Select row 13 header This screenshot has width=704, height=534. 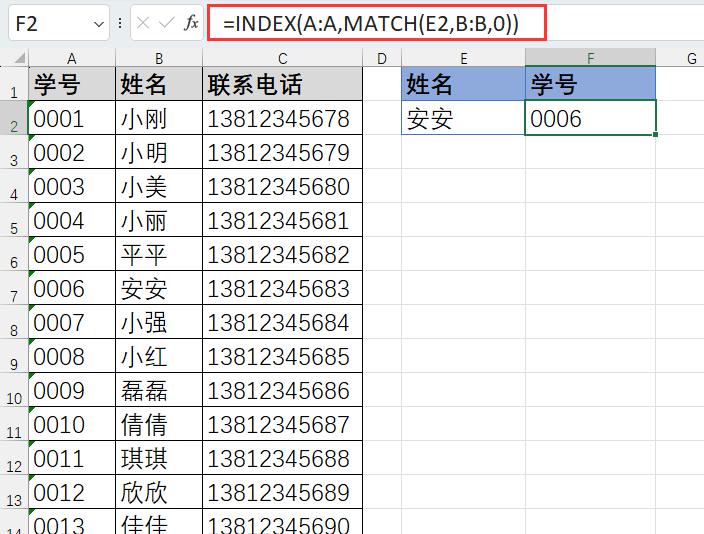[x=14, y=492]
